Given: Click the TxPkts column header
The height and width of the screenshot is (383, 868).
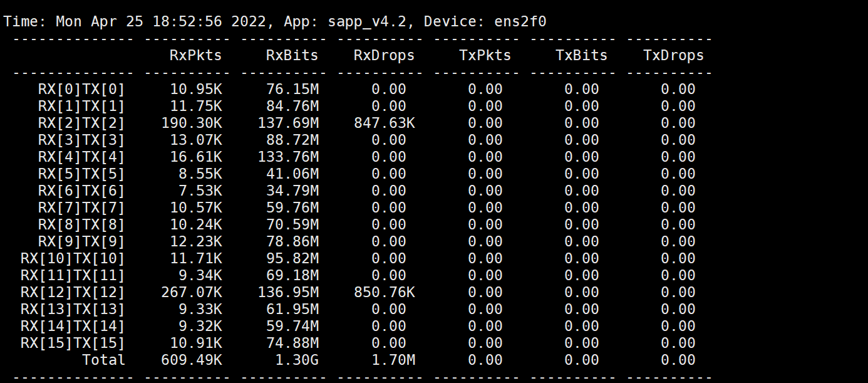Looking at the screenshot, I should (485, 55).
